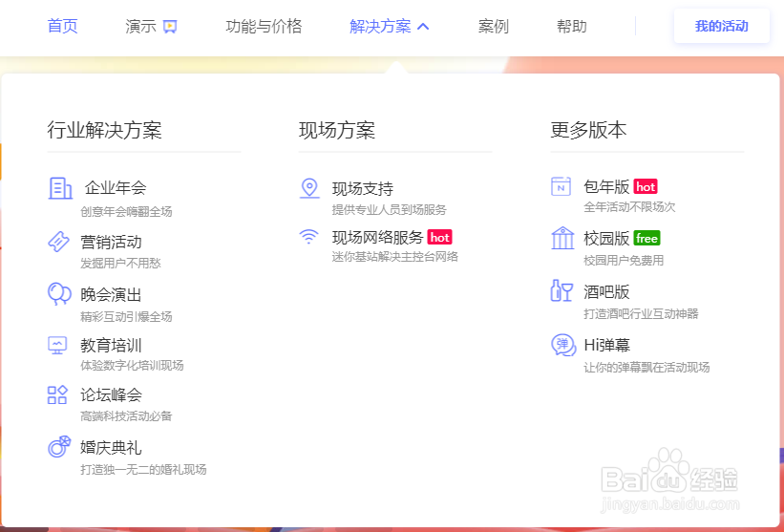Click the free badge next to 校园版
Image resolution: width=784 pixels, height=532 pixels.
(647, 238)
